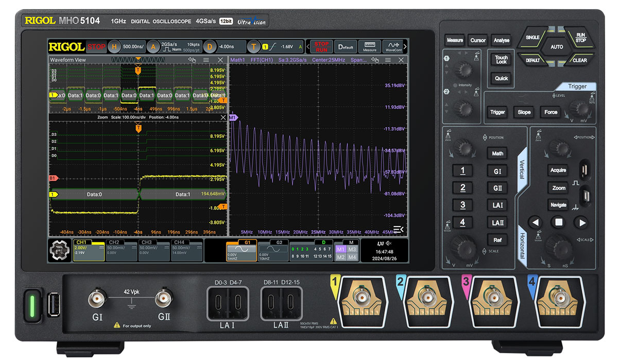
Task: Select the M1 math channel tab
Action: [x=340, y=249]
